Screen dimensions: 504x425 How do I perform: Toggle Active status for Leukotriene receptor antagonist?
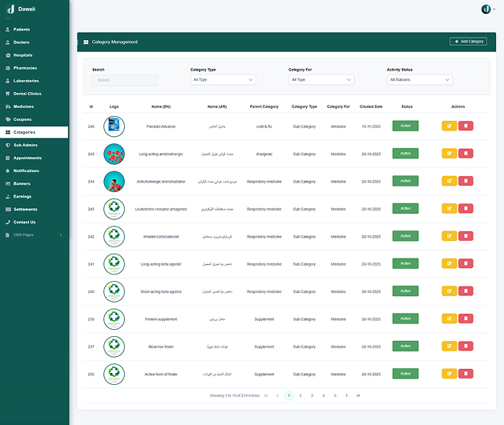click(x=405, y=209)
